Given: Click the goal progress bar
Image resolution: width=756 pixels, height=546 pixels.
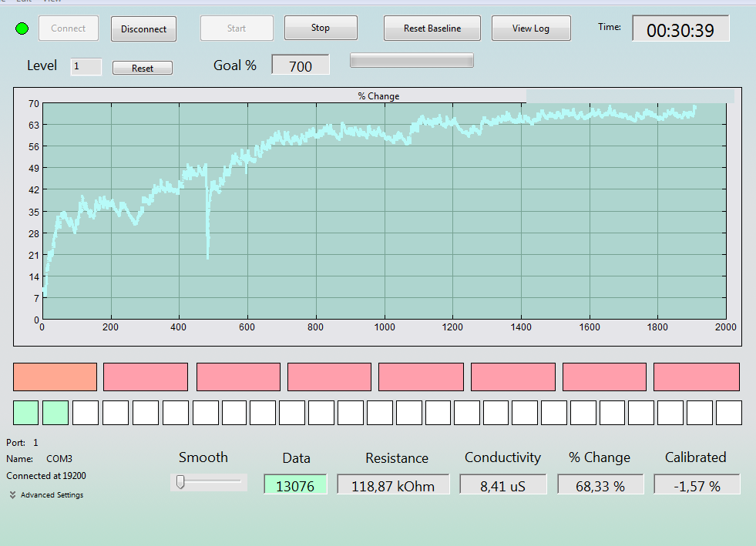Looking at the screenshot, I should pyautogui.click(x=412, y=60).
